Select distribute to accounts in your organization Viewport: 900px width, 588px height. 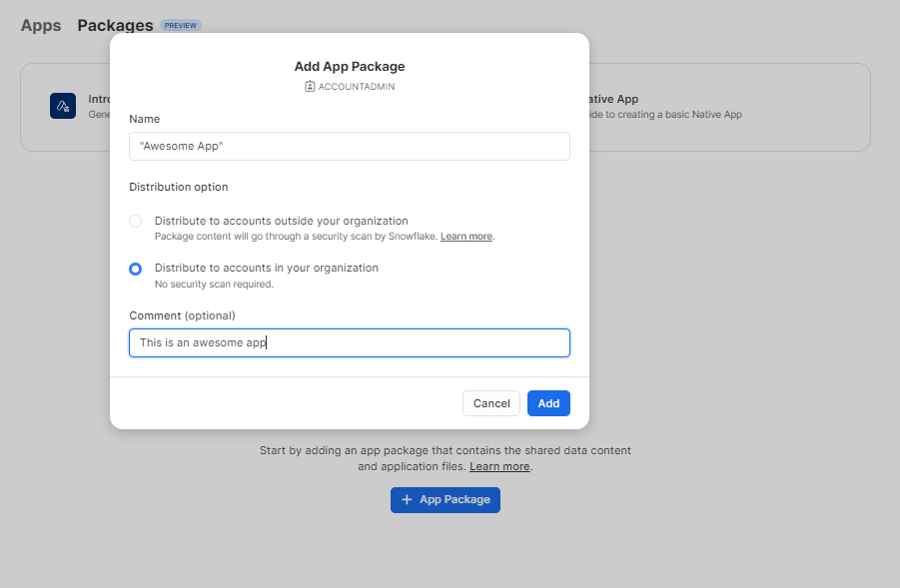point(135,269)
